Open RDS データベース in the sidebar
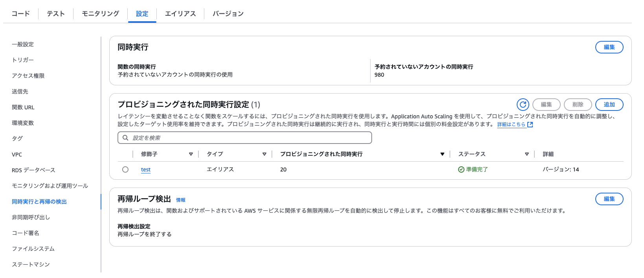Viewport: 644px width, 278px height. point(33,170)
